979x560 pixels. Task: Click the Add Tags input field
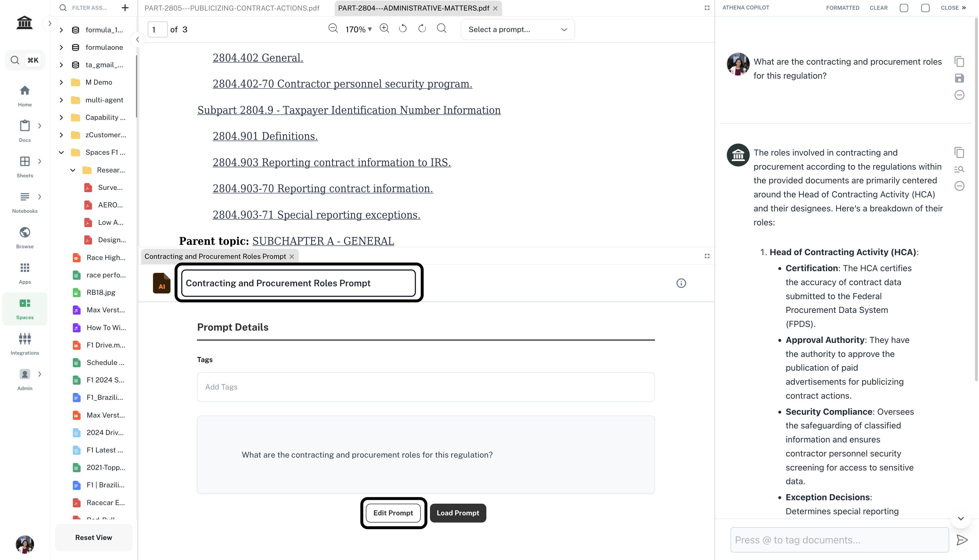(425, 387)
